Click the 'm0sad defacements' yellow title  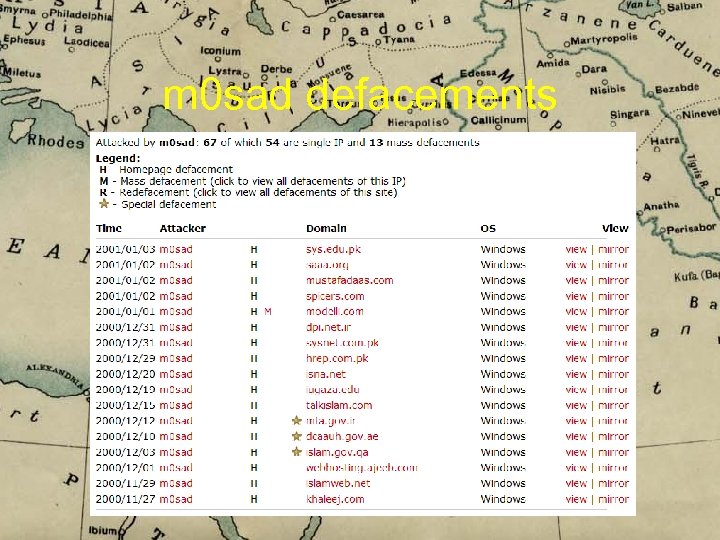pos(360,95)
